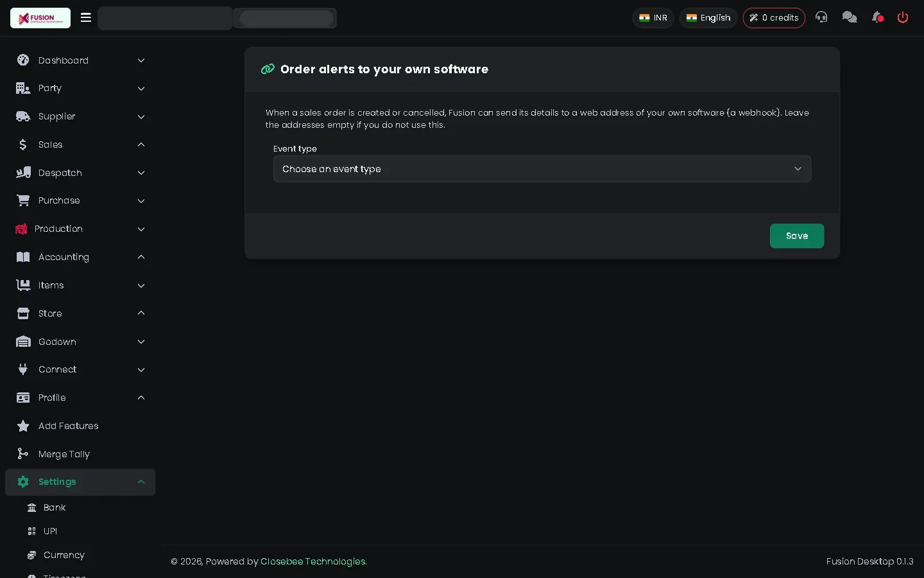Image resolution: width=924 pixels, height=578 pixels.
Task: Collapse the Settings menu chevron
Action: pos(141,482)
